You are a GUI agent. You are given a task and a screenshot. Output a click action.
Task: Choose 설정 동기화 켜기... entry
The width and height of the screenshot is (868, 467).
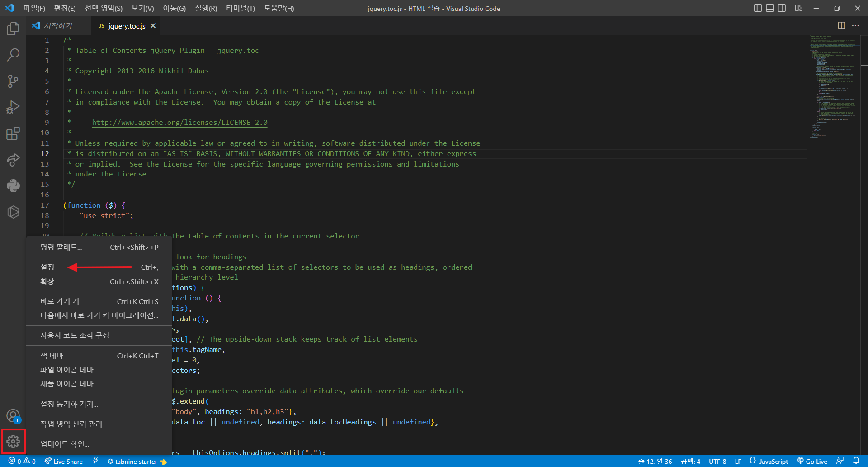point(99,404)
